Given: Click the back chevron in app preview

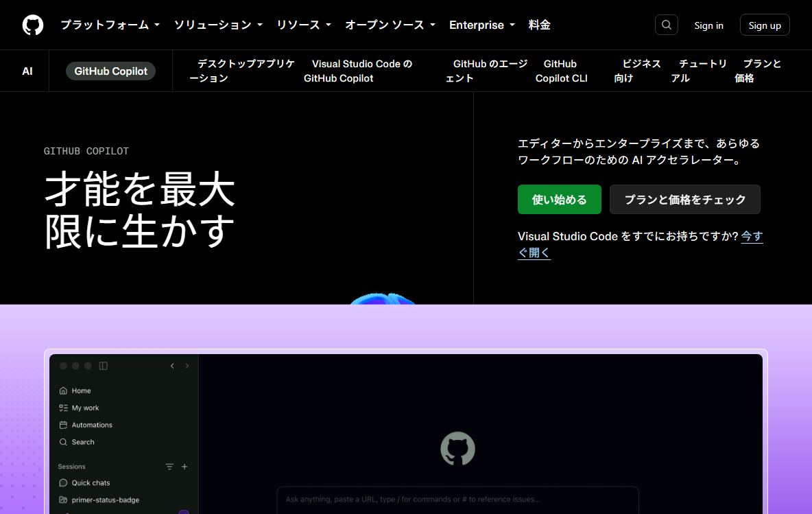Looking at the screenshot, I should click(172, 366).
